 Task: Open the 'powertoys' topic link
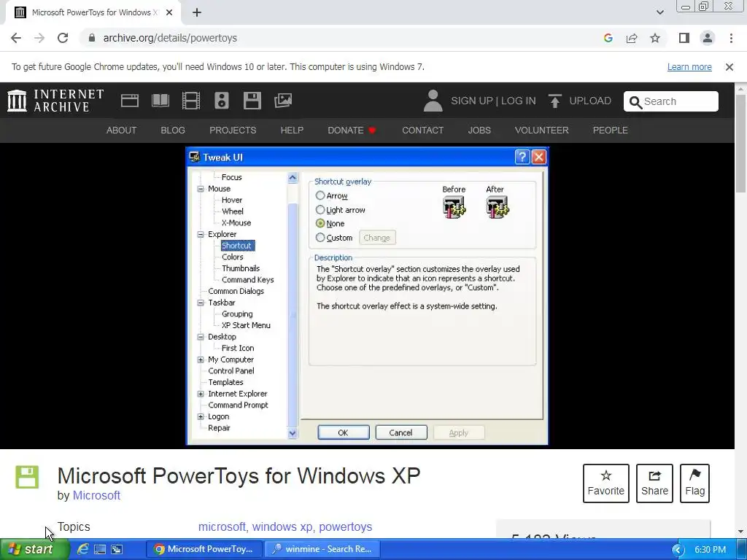click(345, 526)
